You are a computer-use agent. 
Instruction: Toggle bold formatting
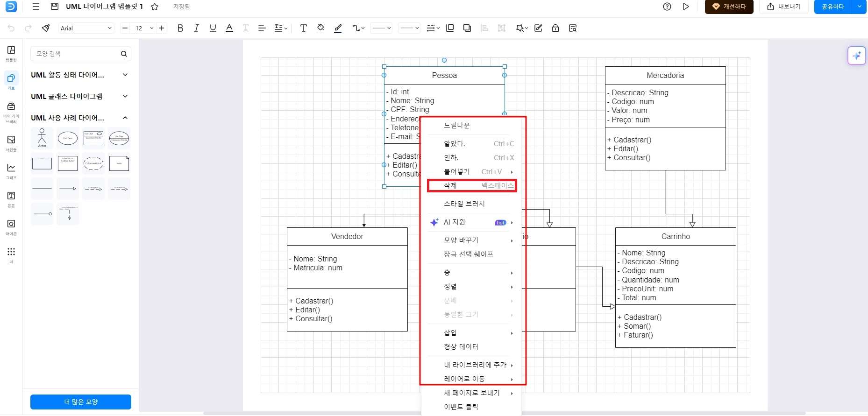(180, 28)
